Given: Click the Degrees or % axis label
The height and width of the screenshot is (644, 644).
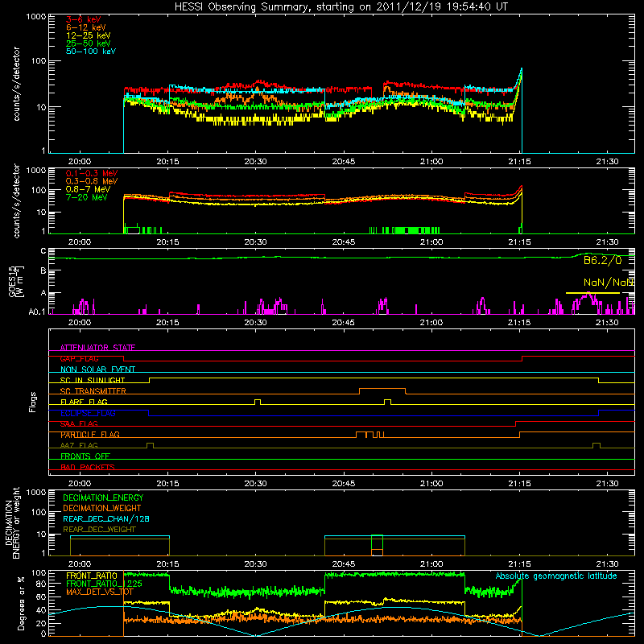Looking at the screenshot, I should coord(21,603).
